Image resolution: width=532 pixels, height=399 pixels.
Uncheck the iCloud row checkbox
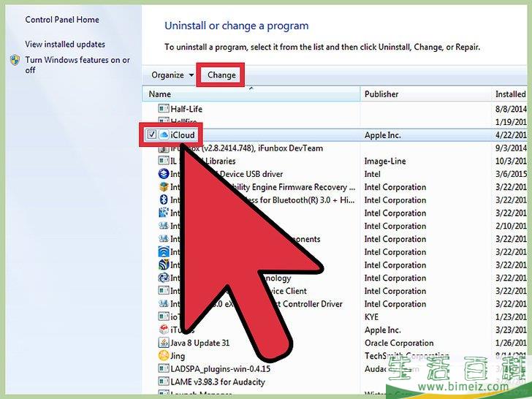click(151, 134)
